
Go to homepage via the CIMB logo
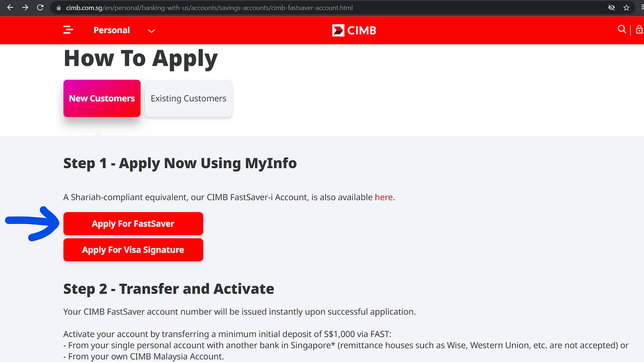(x=354, y=30)
